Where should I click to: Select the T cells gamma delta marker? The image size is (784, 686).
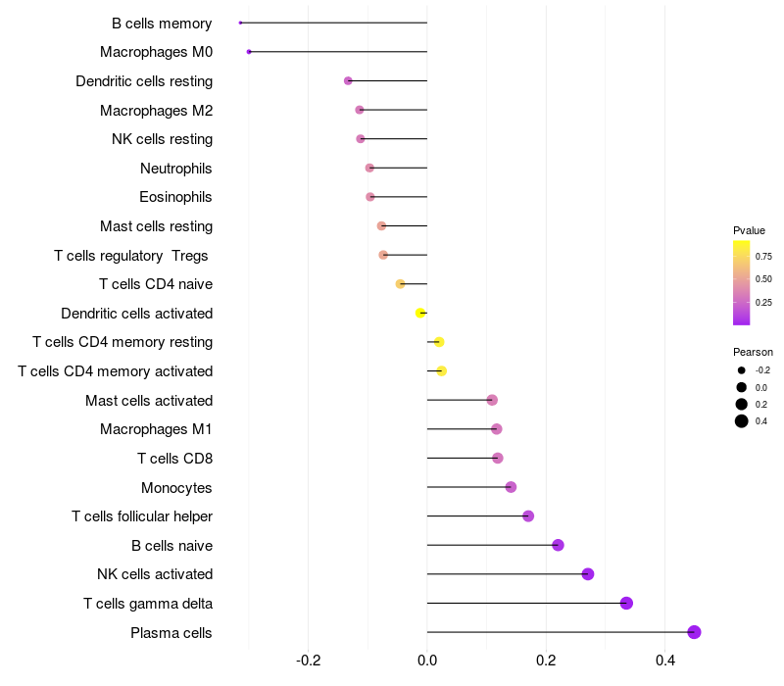626,603
